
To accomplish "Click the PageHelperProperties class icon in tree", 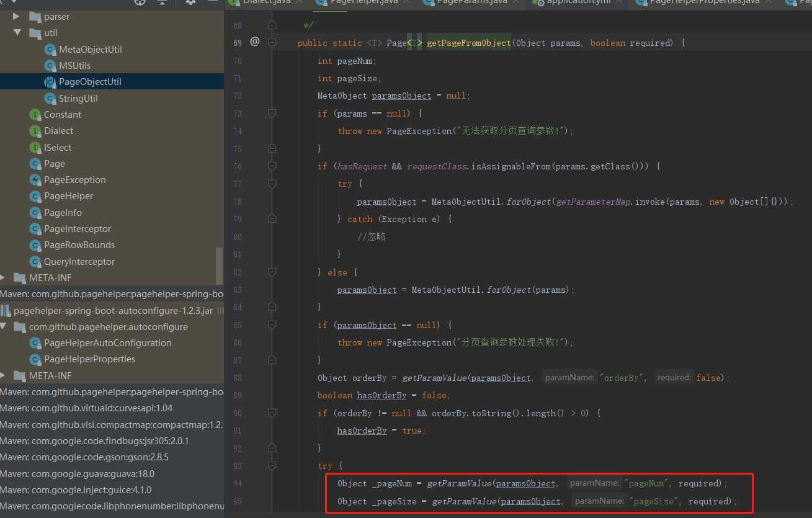I will click(x=35, y=359).
